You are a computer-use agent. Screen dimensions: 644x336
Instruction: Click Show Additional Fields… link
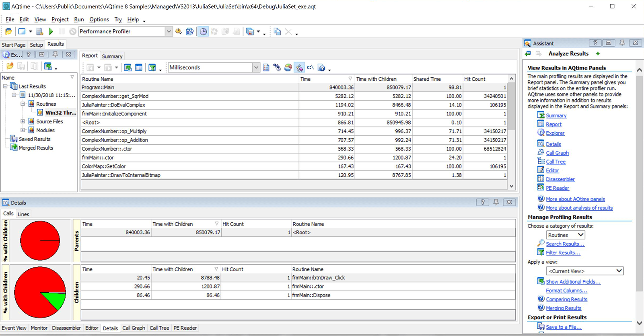pyautogui.click(x=573, y=282)
